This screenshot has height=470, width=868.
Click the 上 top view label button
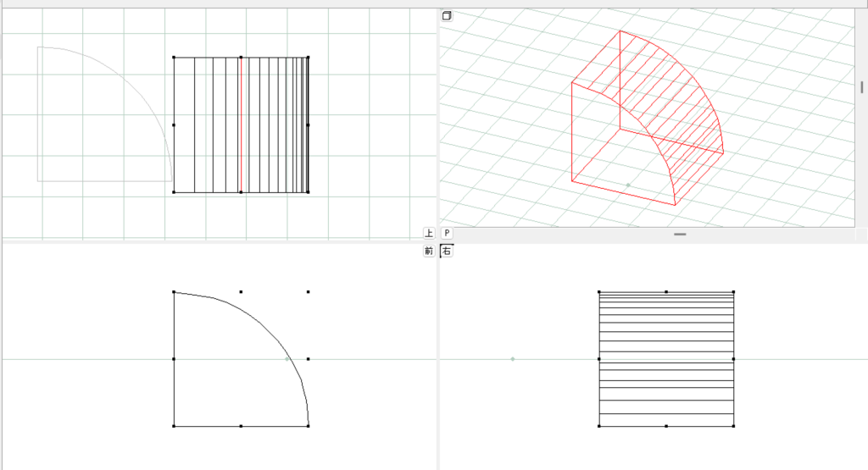pyautogui.click(x=429, y=233)
